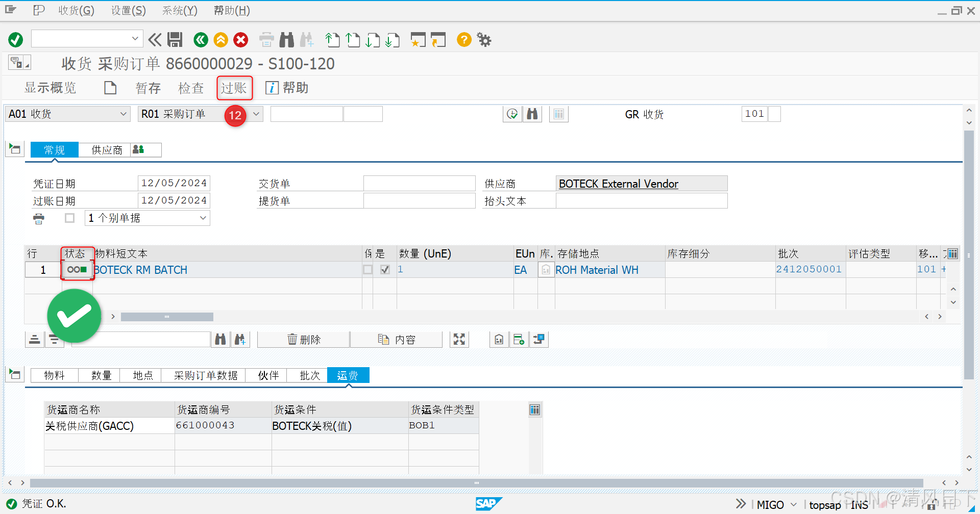The height and width of the screenshot is (514, 980).
Task: Open the yellow Help question mark icon
Action: tap(464, 40)
